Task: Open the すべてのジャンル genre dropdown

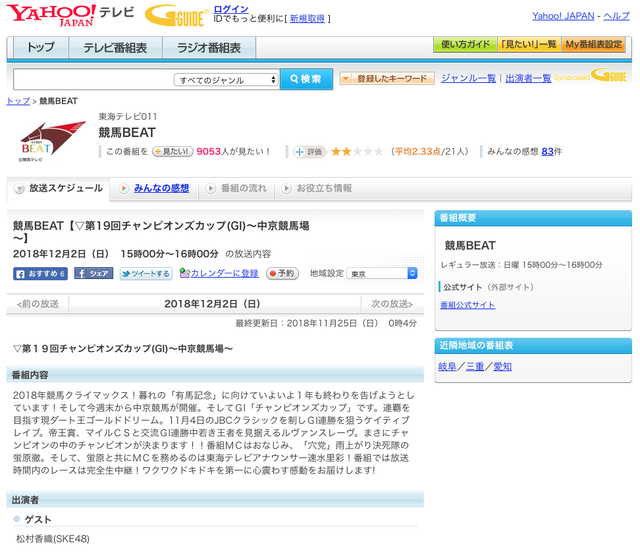Action: pos(226,80)
